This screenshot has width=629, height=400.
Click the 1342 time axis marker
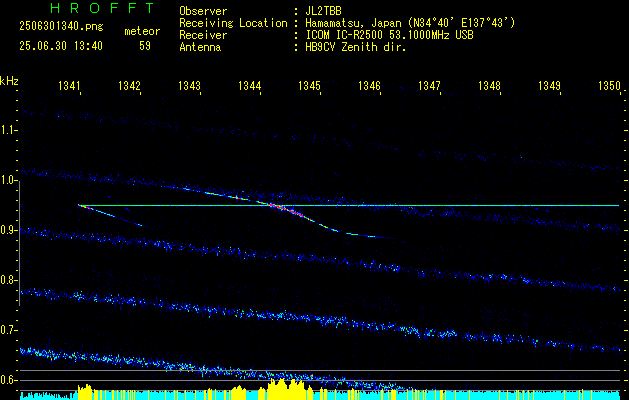coord(129,85)
